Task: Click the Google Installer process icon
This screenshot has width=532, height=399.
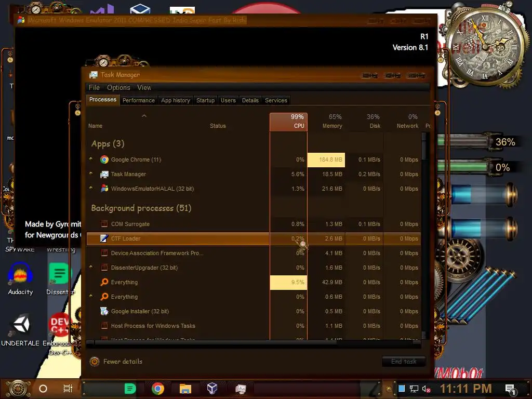Action: 104,311
